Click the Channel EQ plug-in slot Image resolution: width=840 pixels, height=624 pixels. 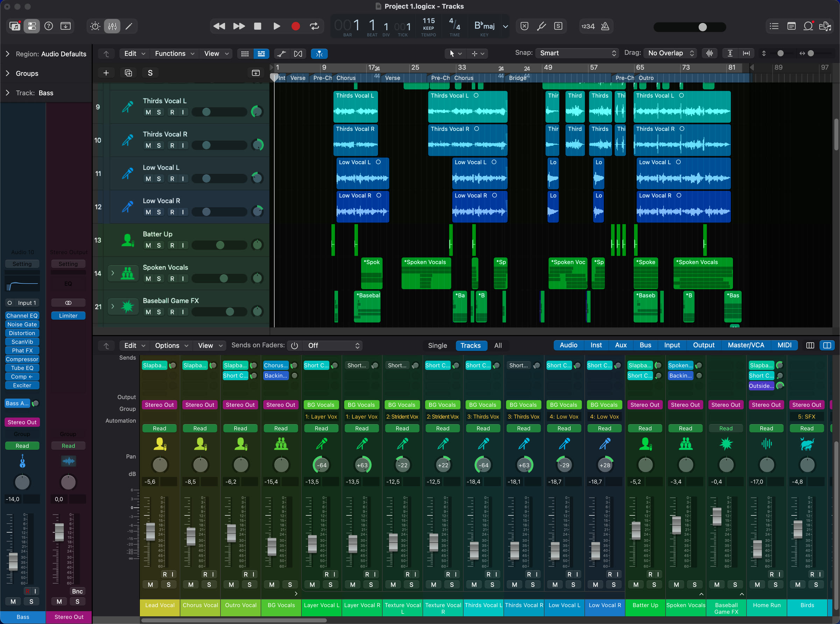[x=22, y=316]
